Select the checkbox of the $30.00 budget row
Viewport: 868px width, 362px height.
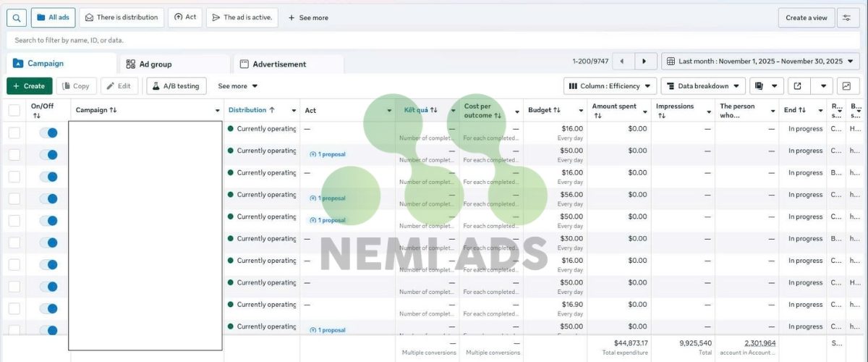pyautogui.click(x=14, y=243)
